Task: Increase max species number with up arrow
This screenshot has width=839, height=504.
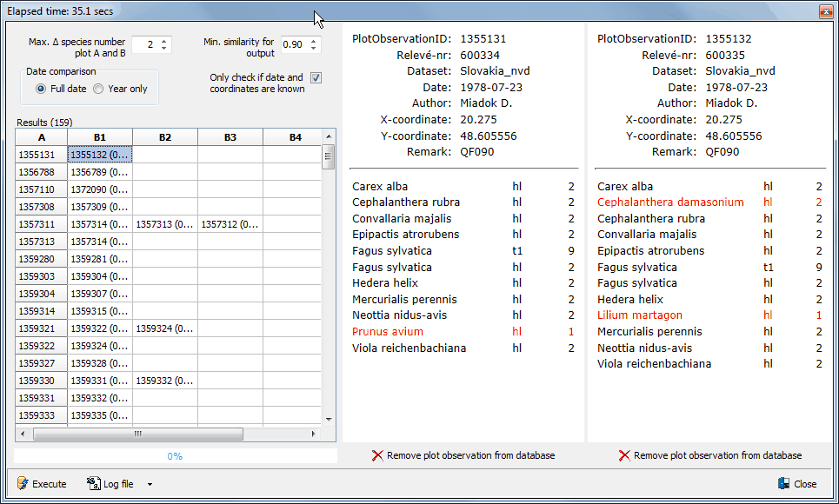Action: click(165, 40)
